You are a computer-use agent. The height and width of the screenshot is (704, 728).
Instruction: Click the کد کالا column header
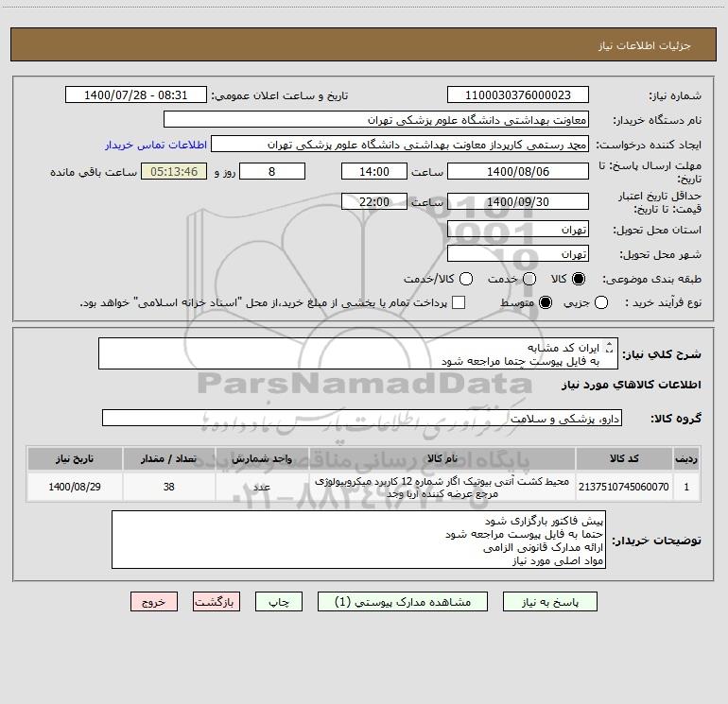624,458
